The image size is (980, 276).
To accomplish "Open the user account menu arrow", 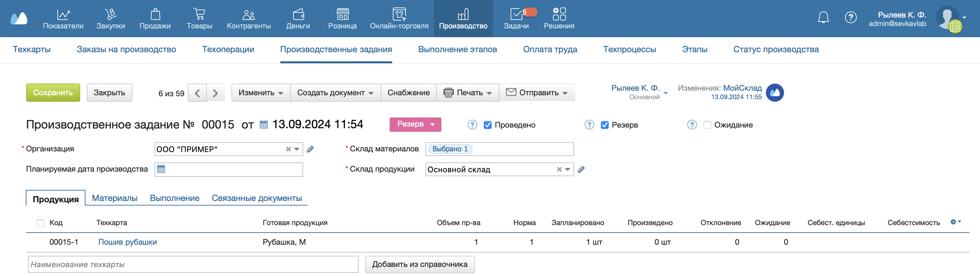I will [x=964, y=18].
